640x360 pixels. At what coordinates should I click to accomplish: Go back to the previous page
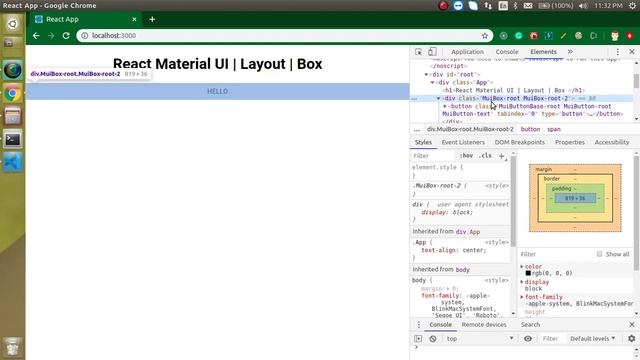[36, 36]
